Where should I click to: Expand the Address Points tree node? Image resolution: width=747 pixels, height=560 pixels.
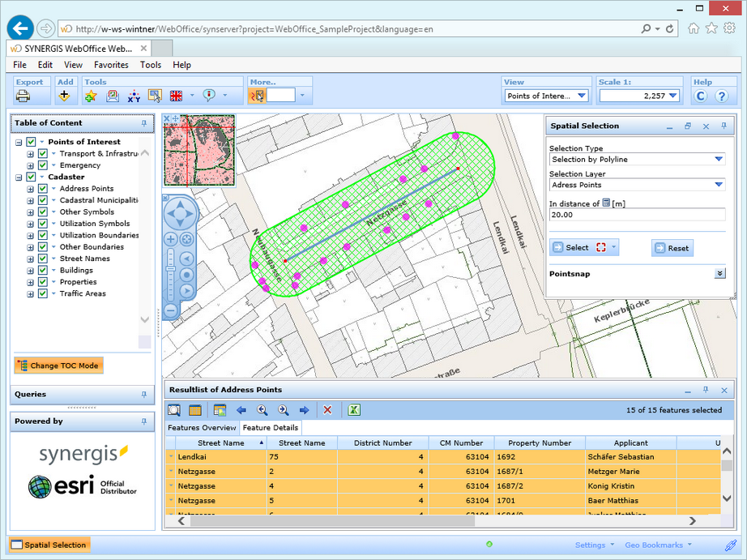pos(31,189)
